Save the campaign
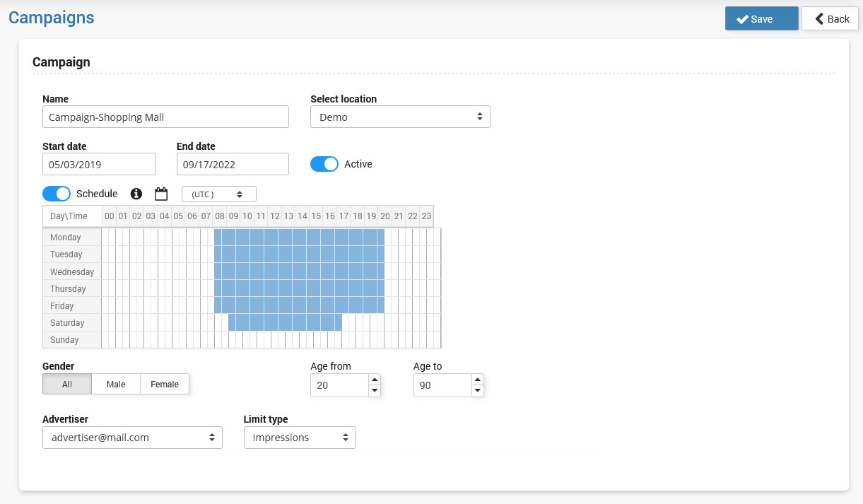Viewport: 863px width, 504px height. tap(761, 19)
